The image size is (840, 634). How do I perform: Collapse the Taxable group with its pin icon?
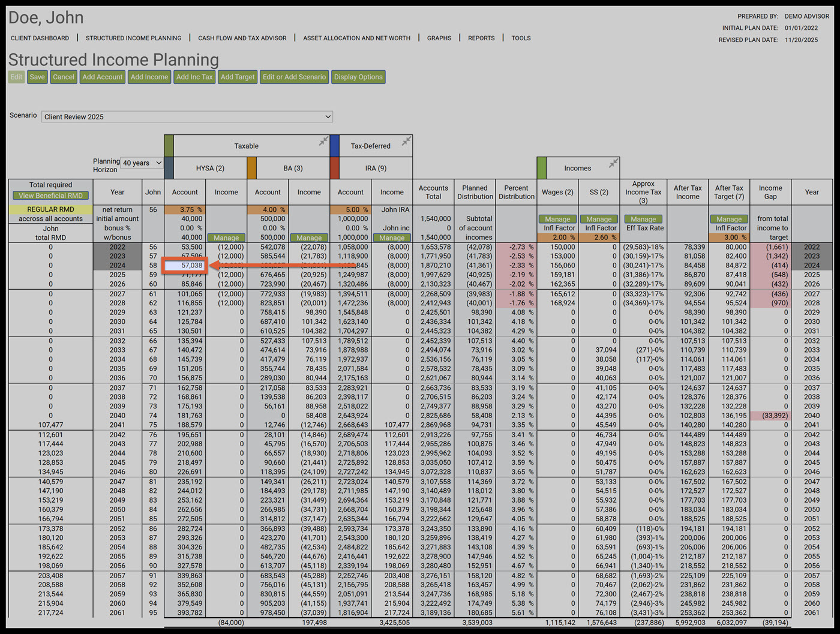[323, 142]
